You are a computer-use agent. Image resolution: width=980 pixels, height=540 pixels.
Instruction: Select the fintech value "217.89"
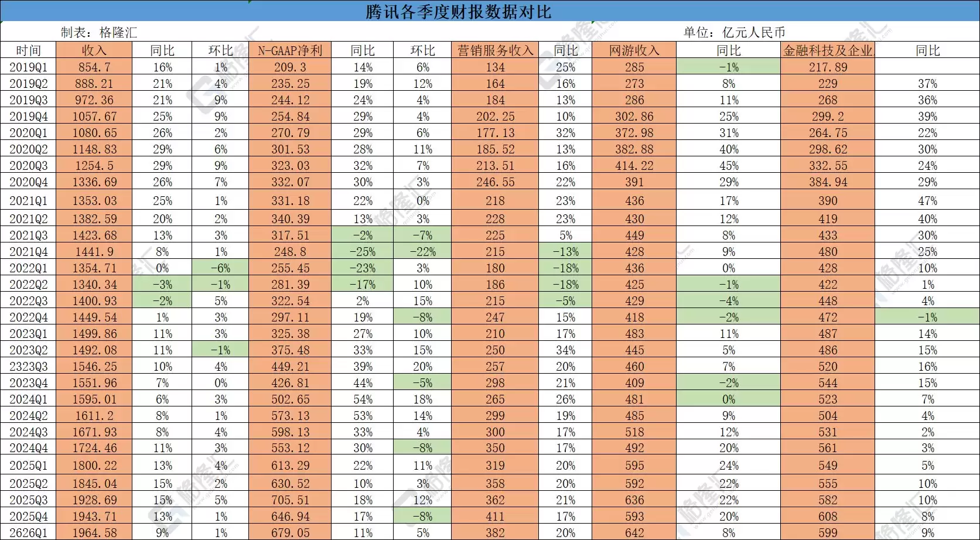coord(828,67)
